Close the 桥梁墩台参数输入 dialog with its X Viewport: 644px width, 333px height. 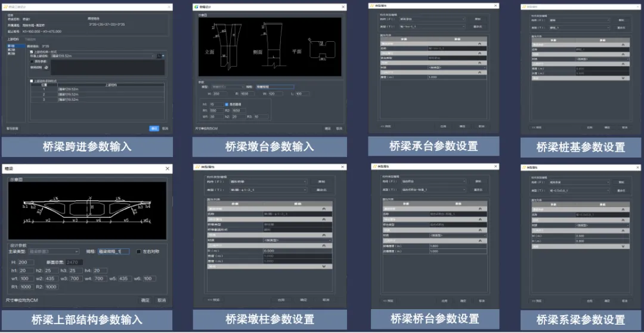[x=343, y=7]
